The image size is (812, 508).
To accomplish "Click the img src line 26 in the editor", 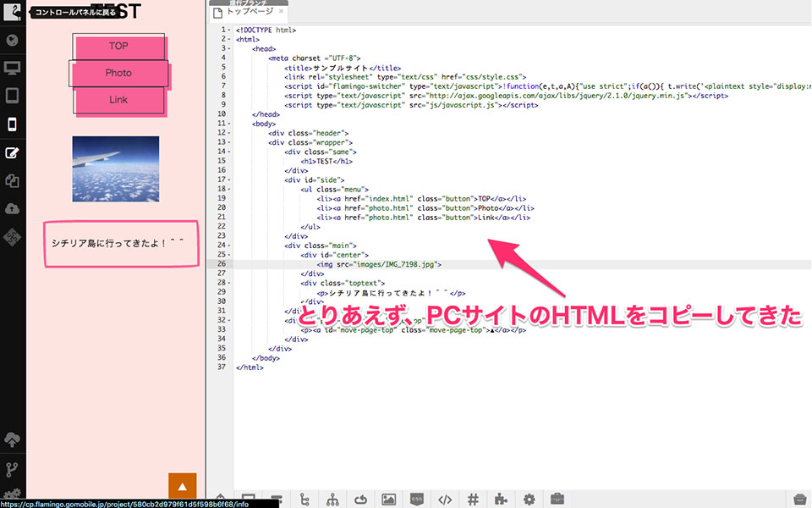I will pos(379,264).
